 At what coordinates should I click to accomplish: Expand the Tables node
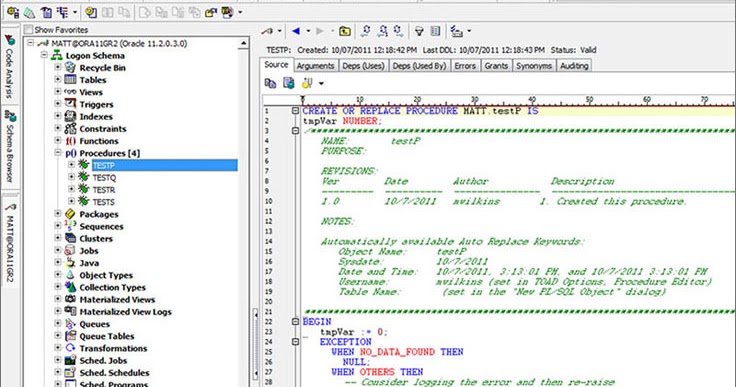click(58, 79)
